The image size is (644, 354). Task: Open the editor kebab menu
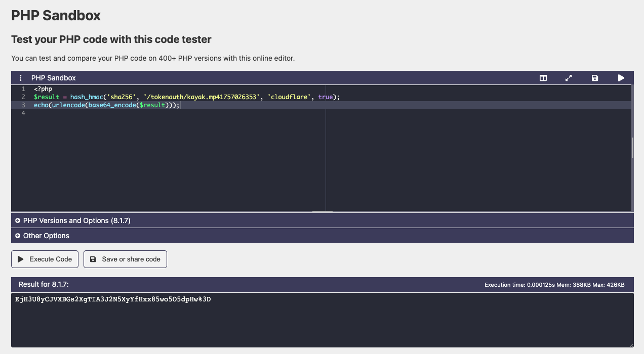[x=20, y=78]
